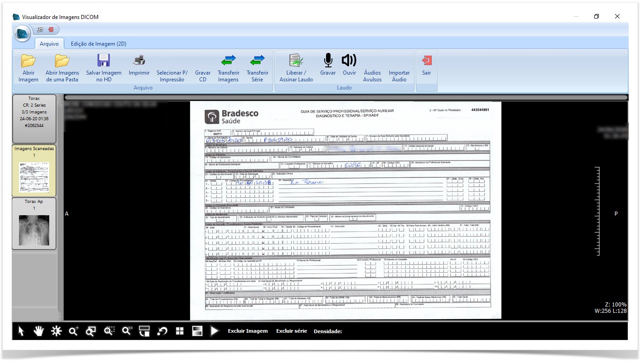The width and height of the screenshot is (644, 363).
Task: Select the arrow pointer tool
Action: point(21,331)
